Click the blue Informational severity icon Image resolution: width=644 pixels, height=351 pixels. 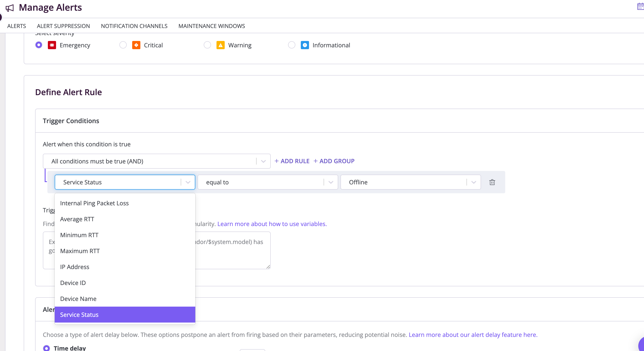coord(304,45)
